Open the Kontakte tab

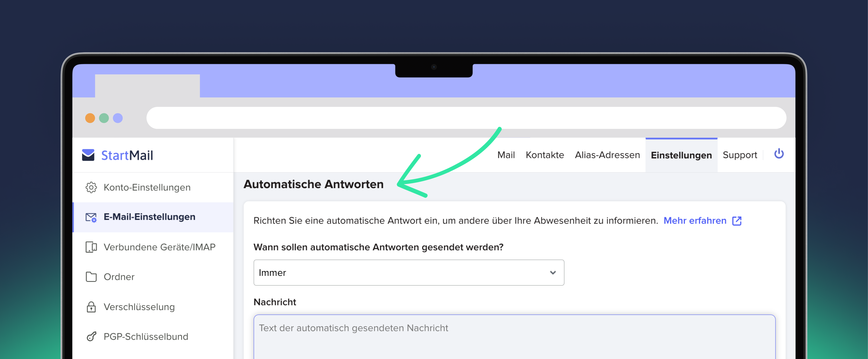tap(544, 155)
